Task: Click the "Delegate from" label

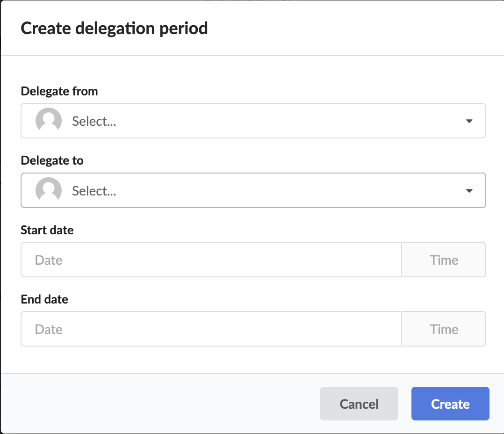Action: (59, 91)
